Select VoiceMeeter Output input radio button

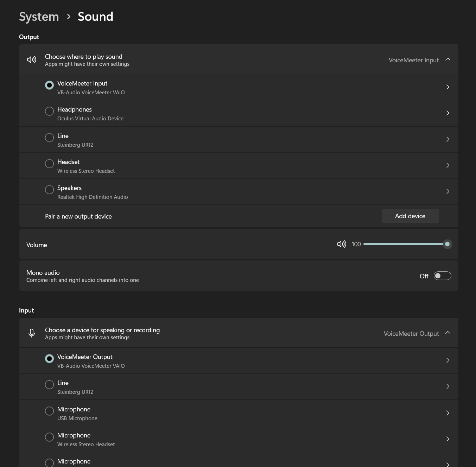pyautogui.click(x=49, y=359)
